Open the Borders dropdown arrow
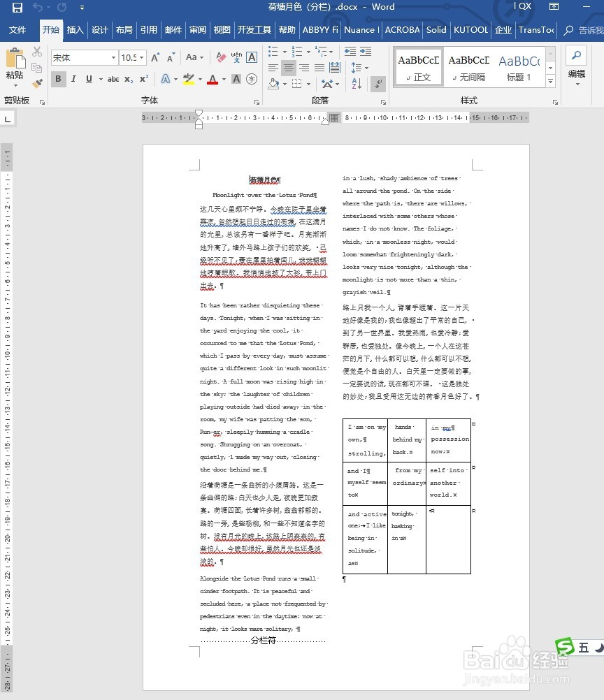 308,84
